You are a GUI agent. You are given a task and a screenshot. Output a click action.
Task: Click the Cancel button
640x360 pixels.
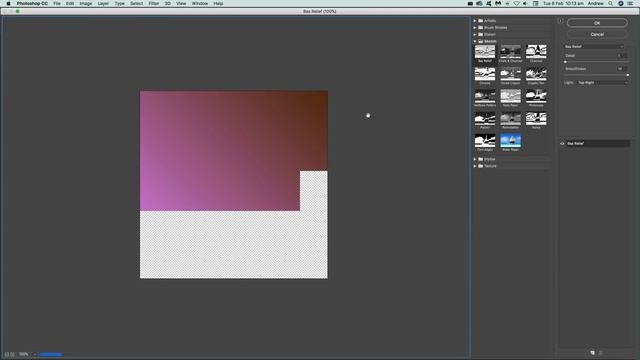(x=597, y=34)
